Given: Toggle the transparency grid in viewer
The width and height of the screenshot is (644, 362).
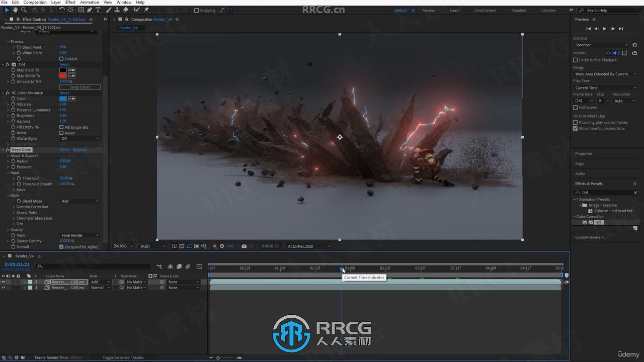Looking at the screenshot, I should (x=182, y=246).
